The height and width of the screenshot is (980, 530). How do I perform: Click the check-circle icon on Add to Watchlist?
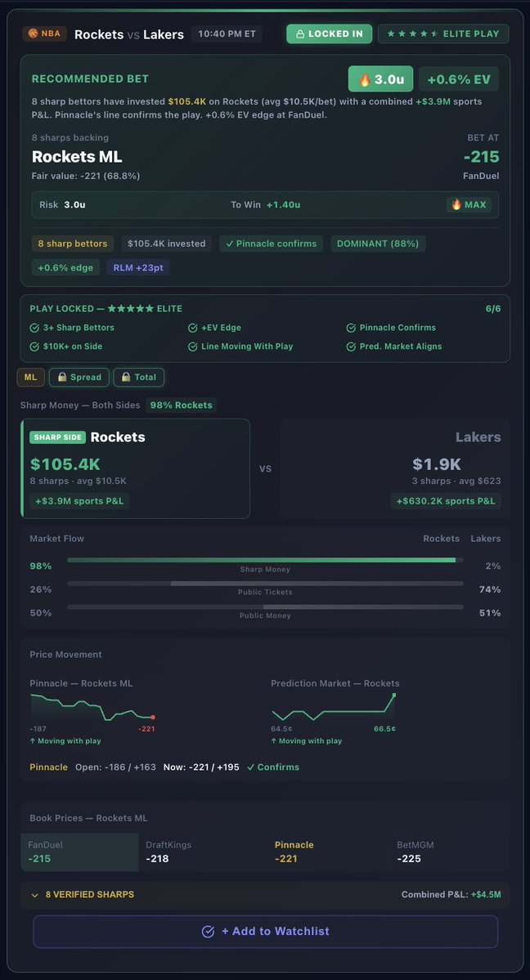click(x=209, y=931)
